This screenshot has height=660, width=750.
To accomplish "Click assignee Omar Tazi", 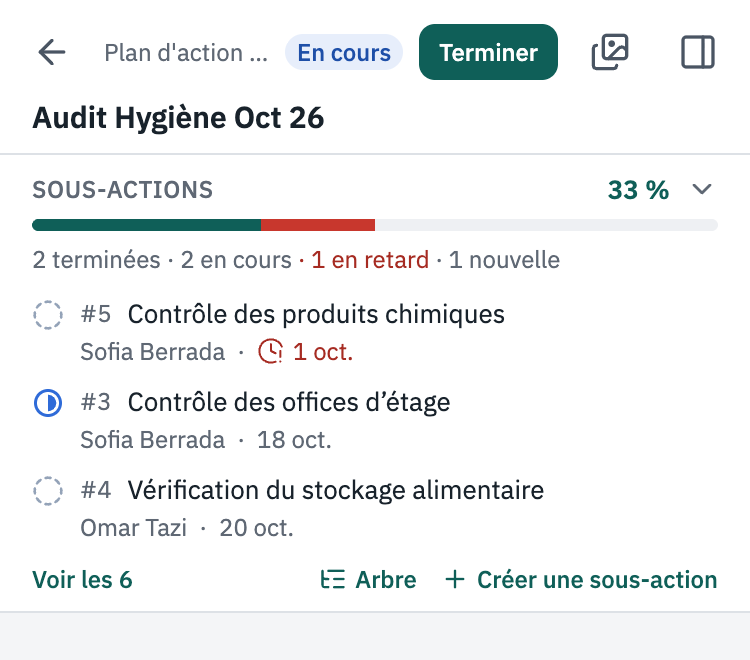I will pos(133,528).
